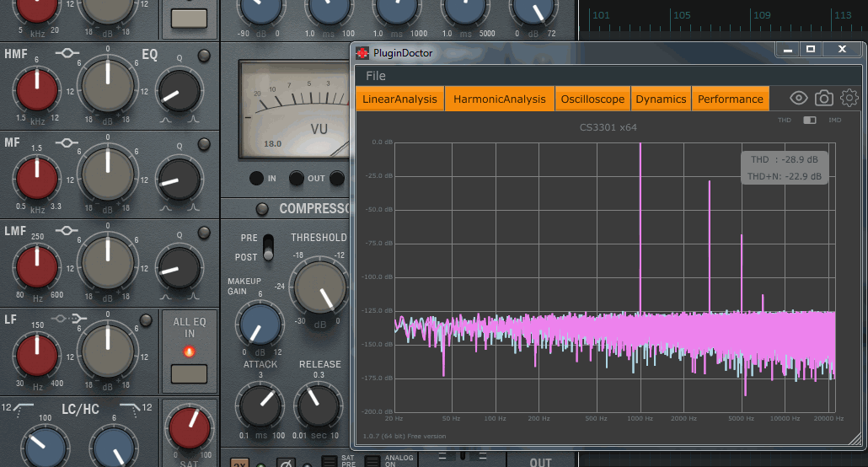Image resolution: width=868 pixels, height=467 pixels.
Task: Click the HC high-cut blue knob
Action: tap(114, 448)
